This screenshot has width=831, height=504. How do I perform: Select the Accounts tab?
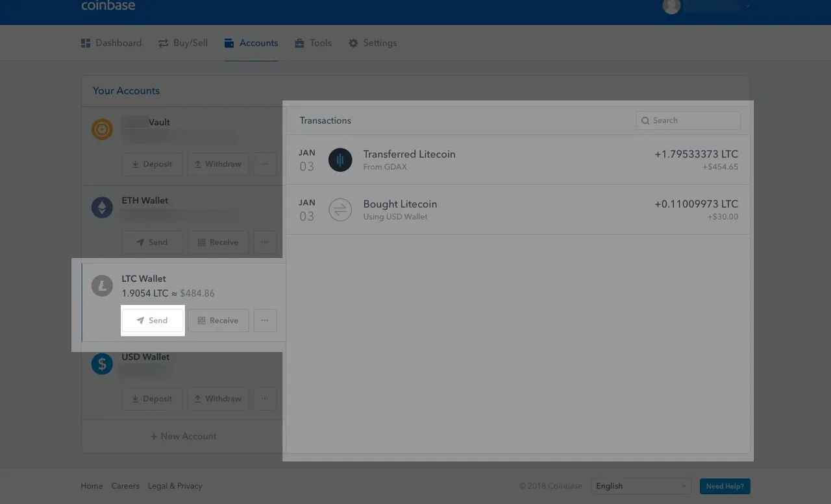coord(251,43)
